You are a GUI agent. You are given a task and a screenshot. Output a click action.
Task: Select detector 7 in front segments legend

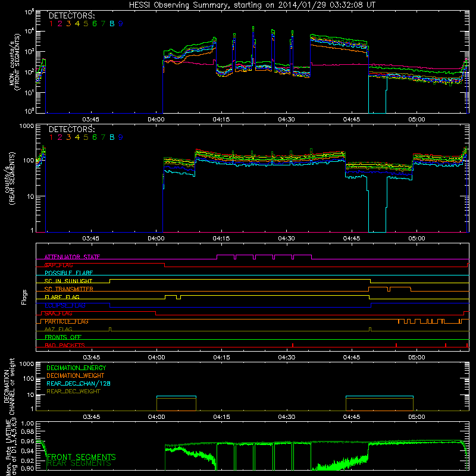click(103, 24)
